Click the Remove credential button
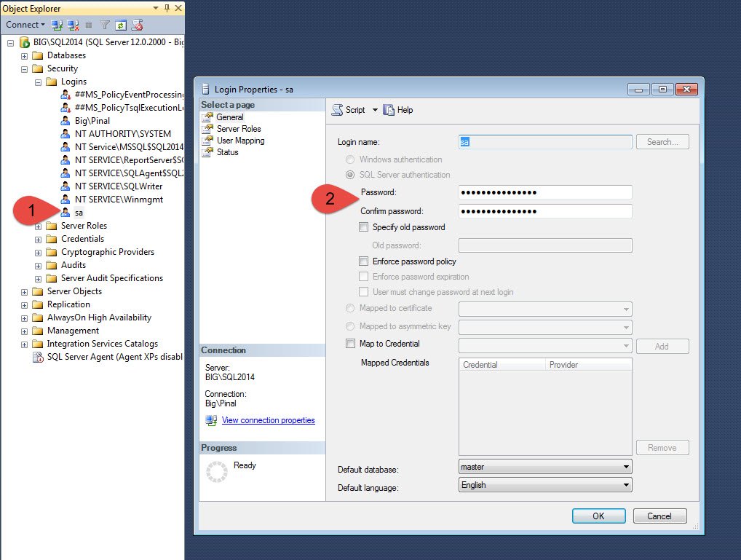Screen dimensions: 741x560 (x=662, y=447)
